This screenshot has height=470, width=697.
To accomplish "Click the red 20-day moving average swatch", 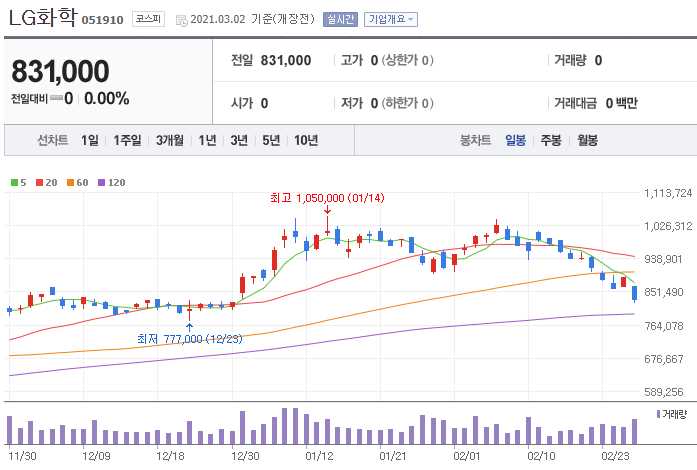I will tap(40, 182).
